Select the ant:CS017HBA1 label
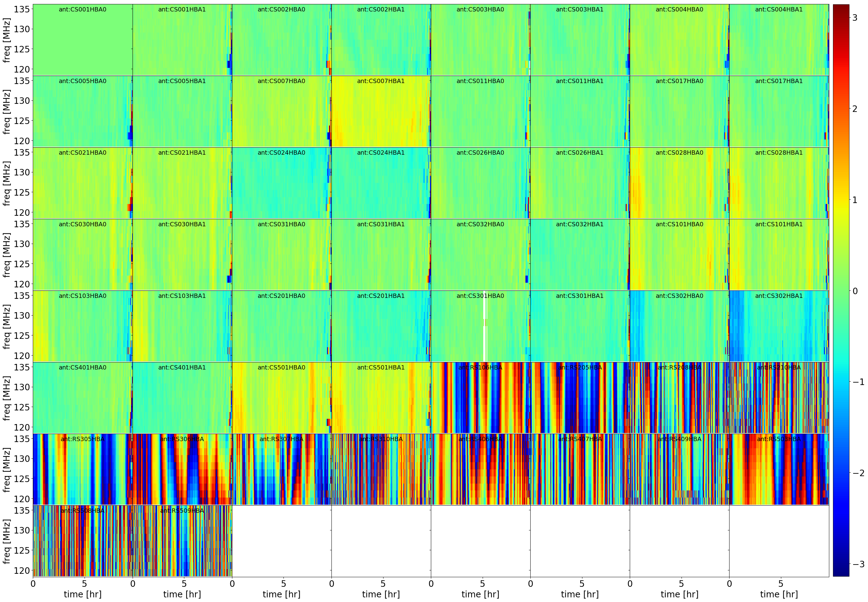This screenshot has height=602, width=868. (x=779, y=81)
